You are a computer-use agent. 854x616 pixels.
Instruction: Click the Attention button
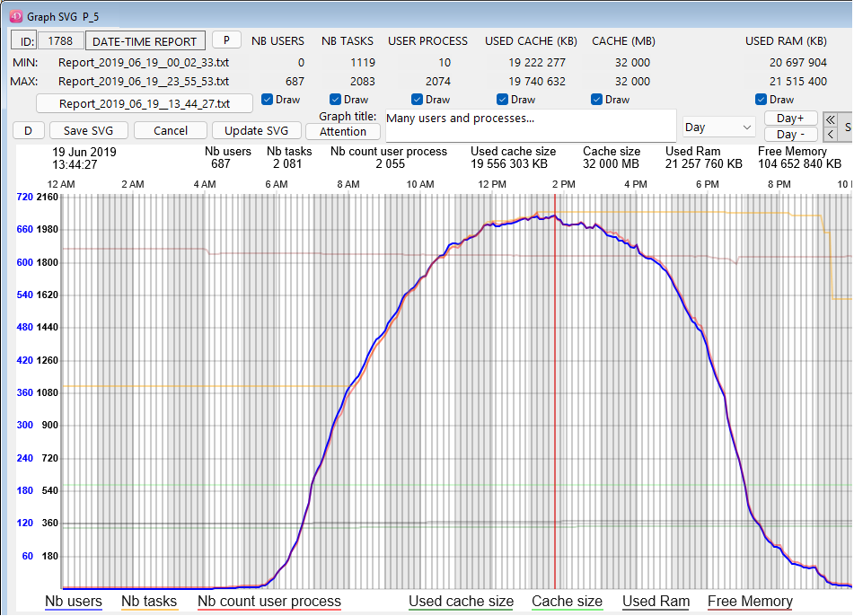pos(343,132)
